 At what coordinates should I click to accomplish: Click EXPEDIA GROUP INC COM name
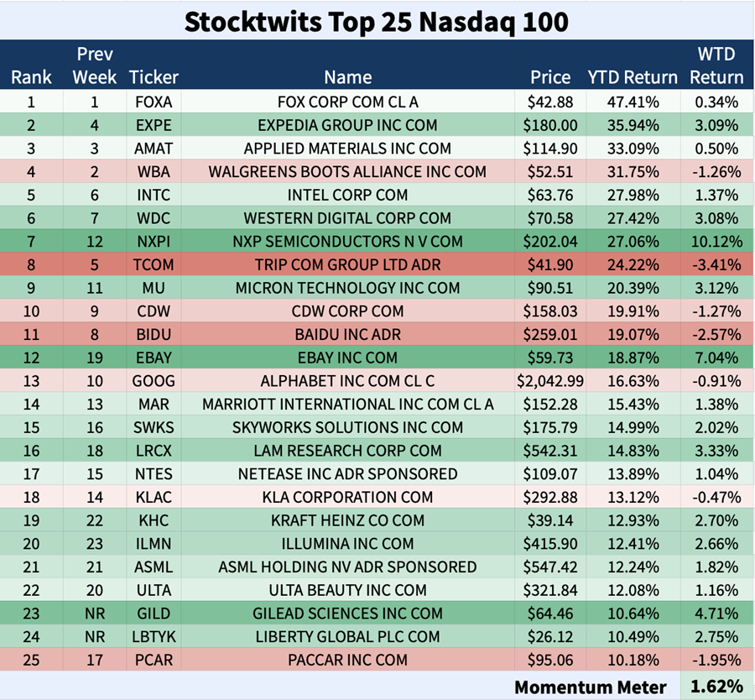pos(347,125)
